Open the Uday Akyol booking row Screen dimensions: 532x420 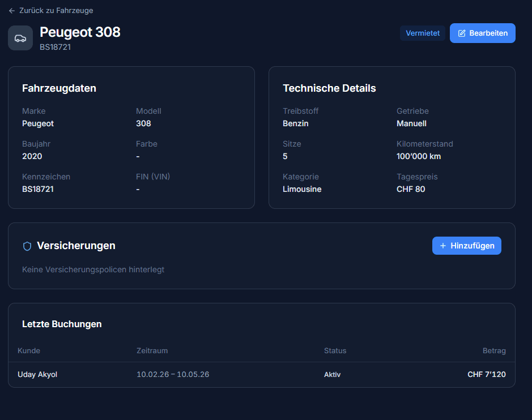(37, 375)
